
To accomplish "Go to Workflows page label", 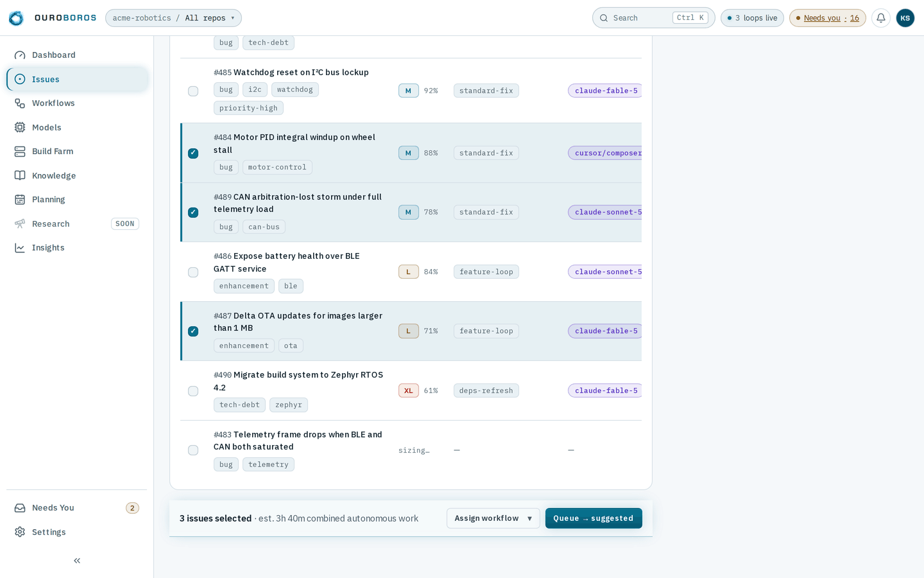I will tap(53, 103).
